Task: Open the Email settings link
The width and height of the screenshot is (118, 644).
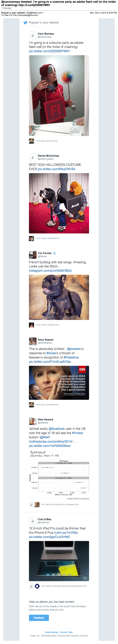Action: 52,632
